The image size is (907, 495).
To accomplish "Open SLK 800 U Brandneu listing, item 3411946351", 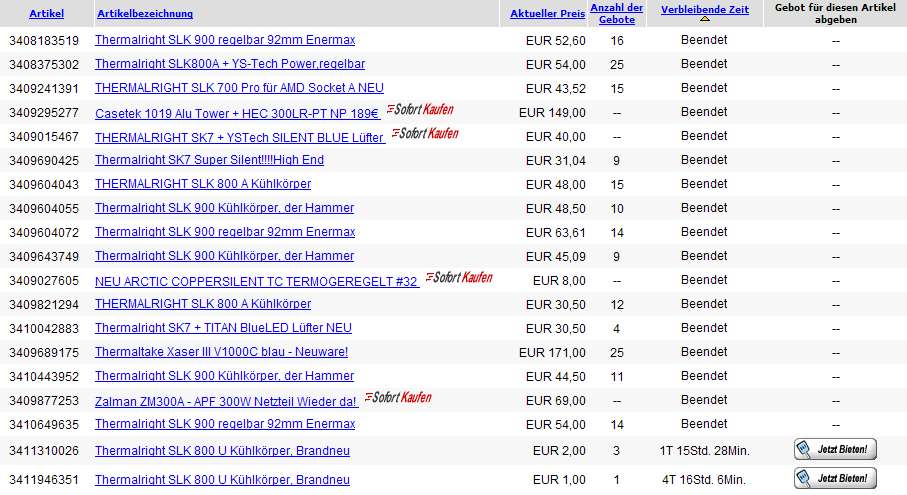I will click(x=222, y=479).
